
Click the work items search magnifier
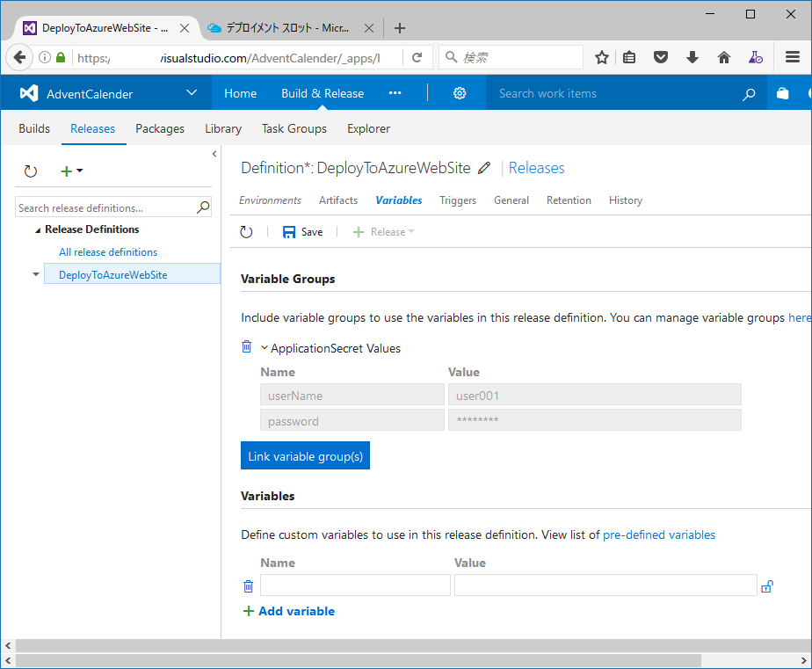click(749, 94)
